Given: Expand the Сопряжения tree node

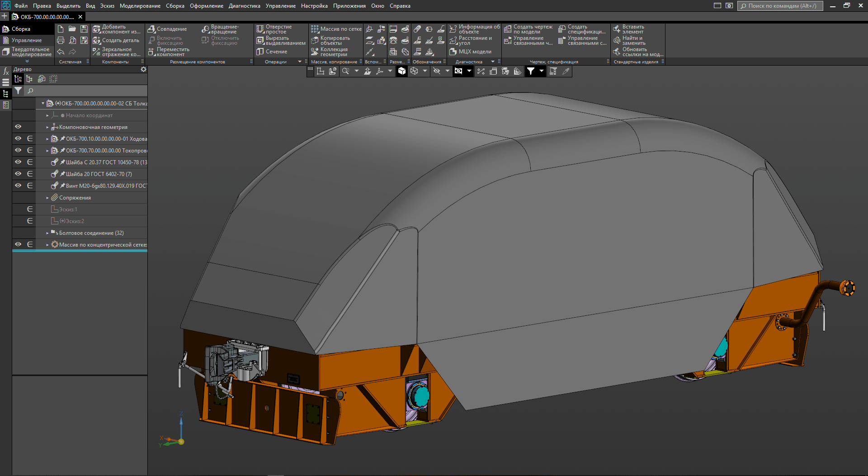Looking at the screenshot, I should click(x=47, y=198).
